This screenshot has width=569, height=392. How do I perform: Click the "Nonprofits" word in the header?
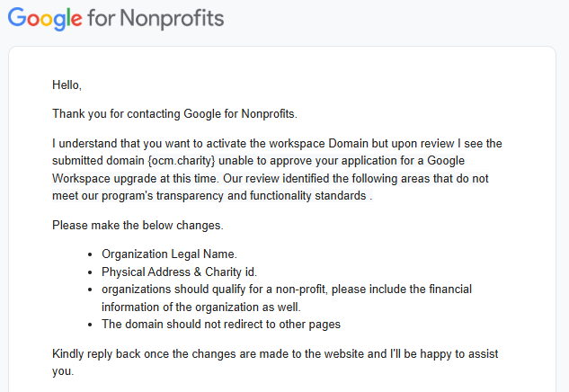[179, 18]
